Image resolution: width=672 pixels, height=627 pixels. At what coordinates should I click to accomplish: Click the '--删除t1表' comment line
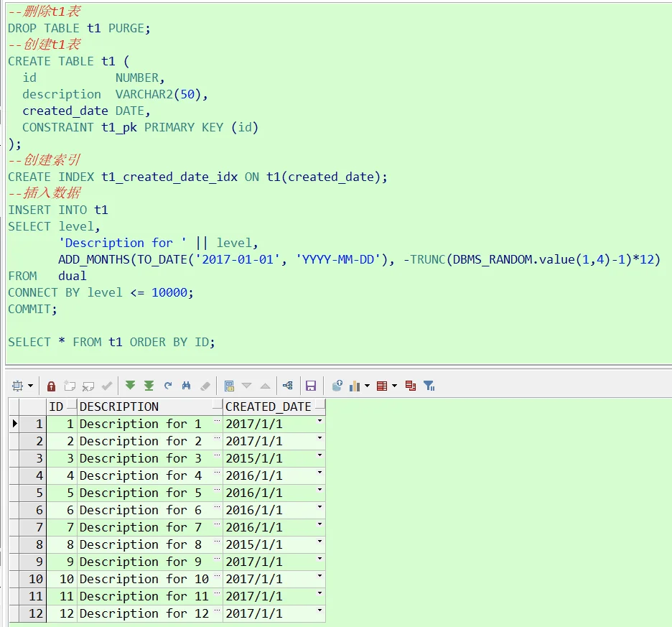coord(44,11)
